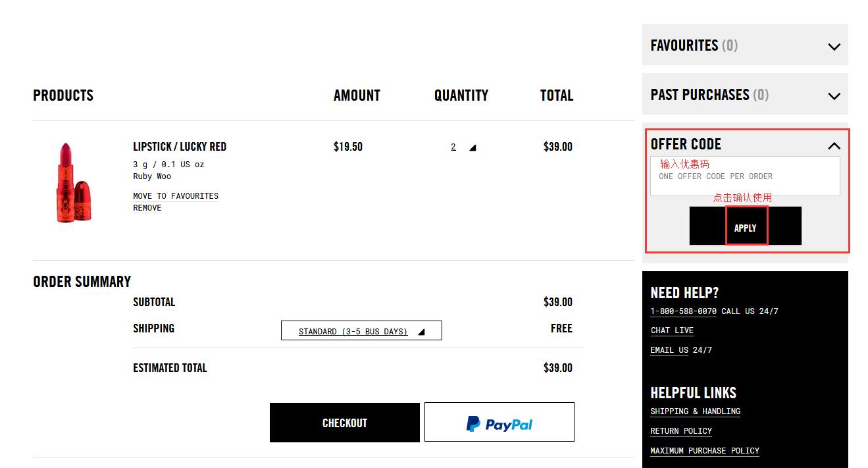This screenshot has width=868, height=468.
Task: Click the Email Us link
Action: pos(669,350)
